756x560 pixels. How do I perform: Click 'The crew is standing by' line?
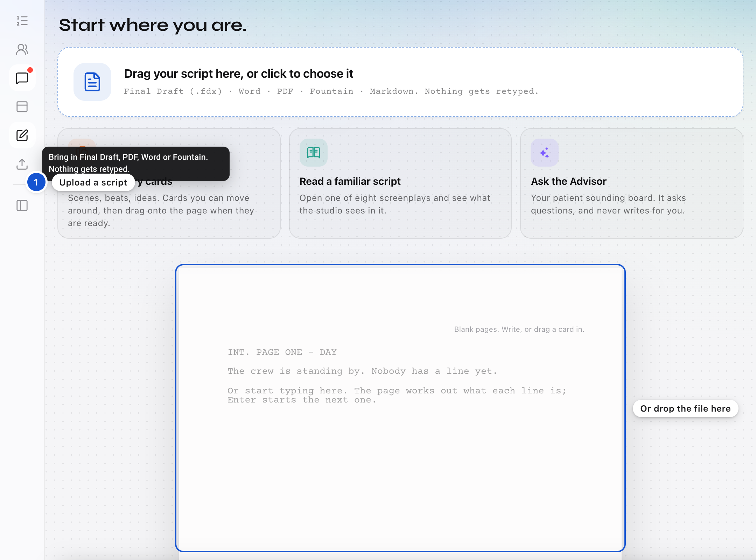coord(362,371)
